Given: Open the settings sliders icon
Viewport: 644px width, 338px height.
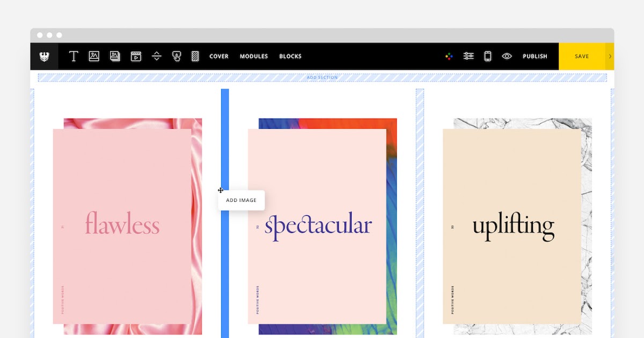Looking at the screenshot, I should click(469, 56).
